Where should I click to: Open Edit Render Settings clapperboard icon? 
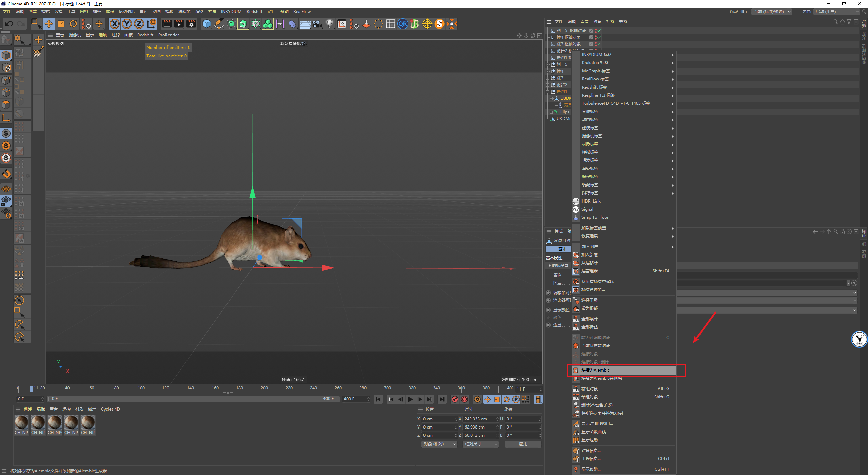tap(191, 24)
